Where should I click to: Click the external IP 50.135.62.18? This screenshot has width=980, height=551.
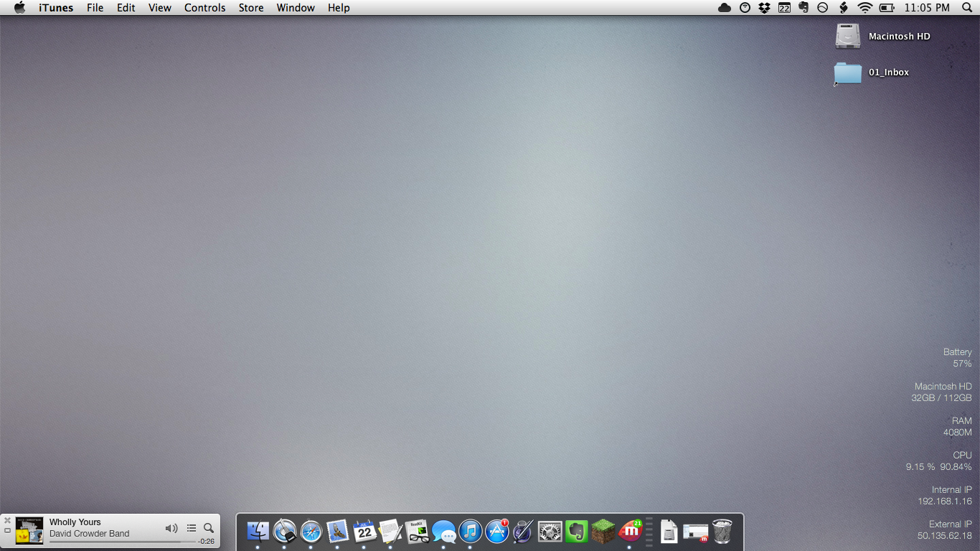(945, 536)
